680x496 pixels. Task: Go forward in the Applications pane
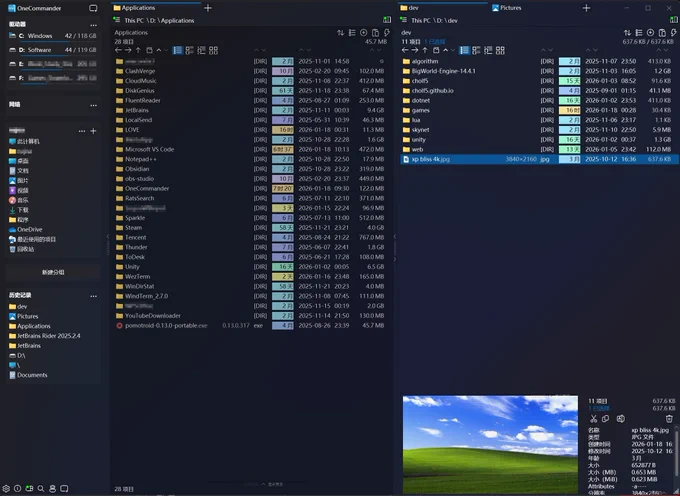128,50
